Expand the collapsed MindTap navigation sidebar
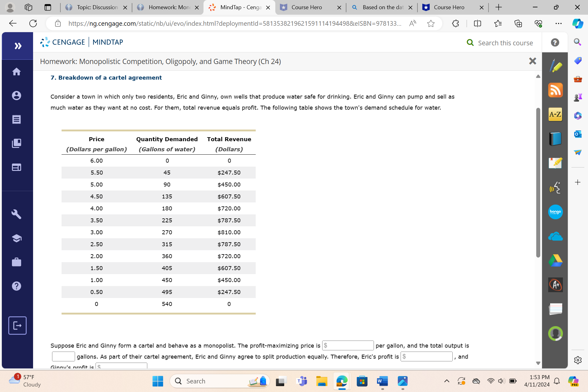588x392 pixels. (18, 46)
